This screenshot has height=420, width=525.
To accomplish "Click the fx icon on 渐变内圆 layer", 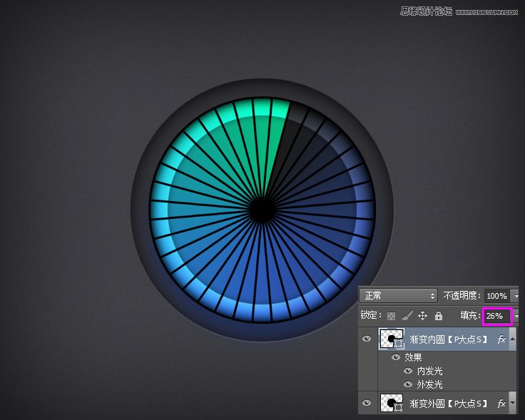I will click(x=501, y=339).
